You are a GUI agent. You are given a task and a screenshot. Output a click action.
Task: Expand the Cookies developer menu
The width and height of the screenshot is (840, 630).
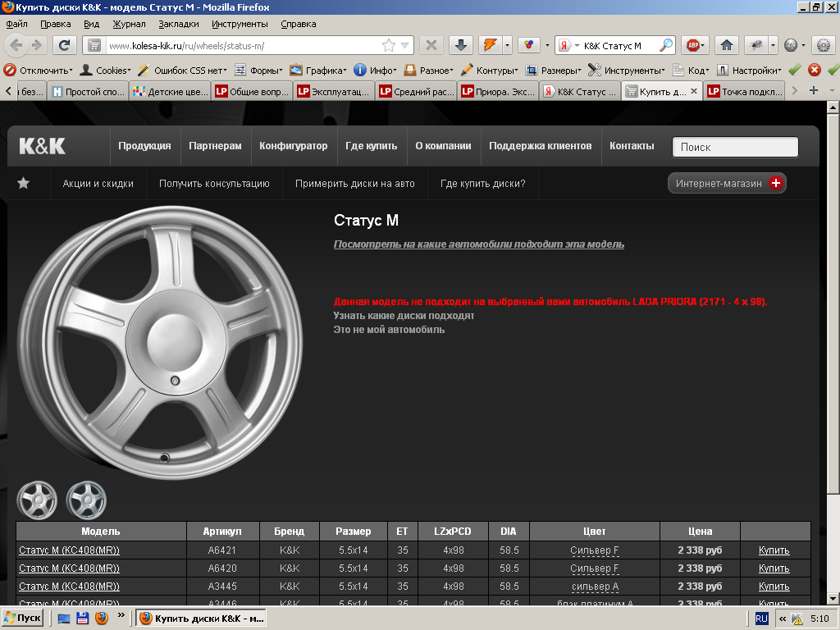[105, 71]
